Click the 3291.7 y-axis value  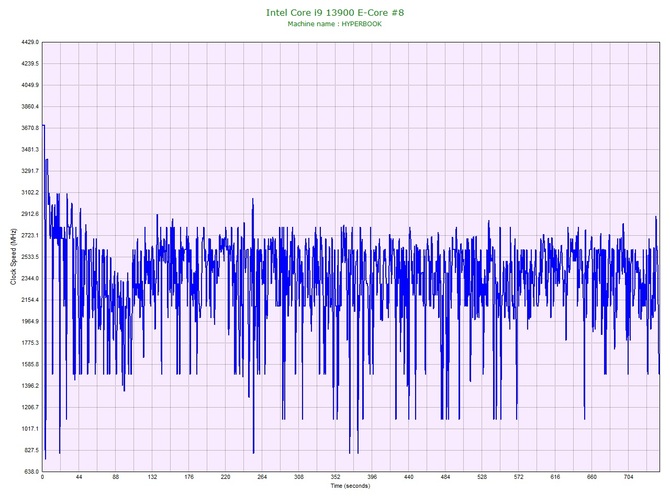(x=30, y=171)
